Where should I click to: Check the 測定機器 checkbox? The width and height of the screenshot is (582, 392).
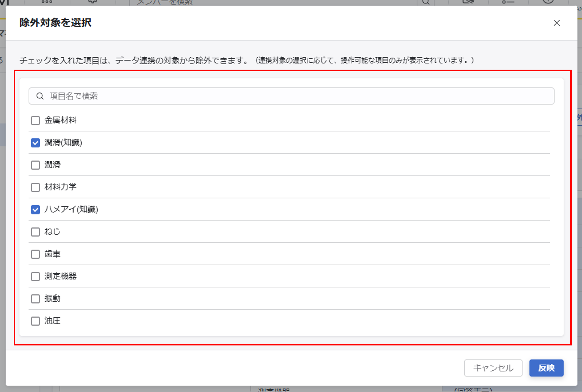(35, 276)
